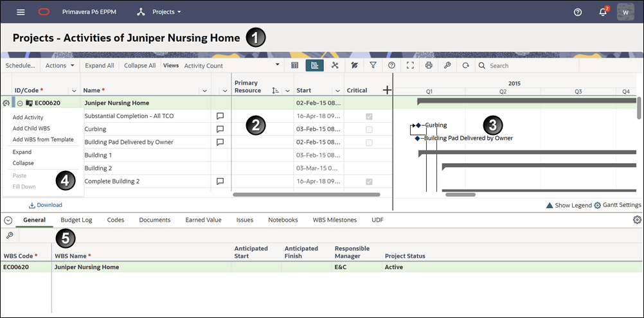Image resolution: width=644 pixels, height=318 pixels.
Task: Toggle Critical checkbox for Building Pad Delivered
Action: (369, 143)
